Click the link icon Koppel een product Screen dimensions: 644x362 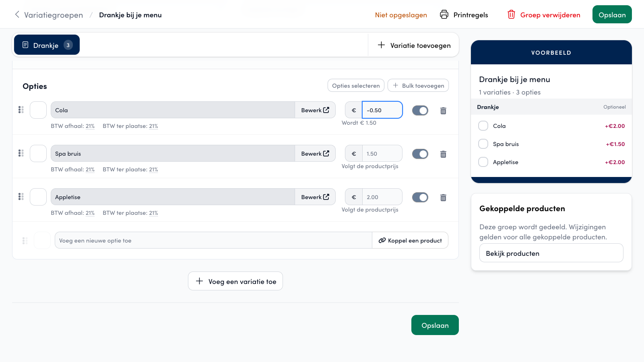coord(382,241)
